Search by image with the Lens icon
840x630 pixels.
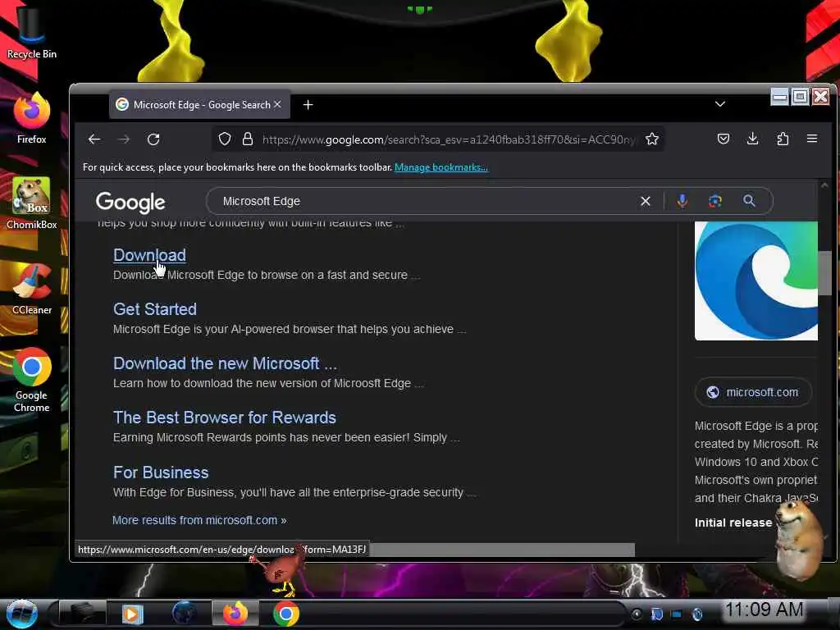tap(715, 201)
